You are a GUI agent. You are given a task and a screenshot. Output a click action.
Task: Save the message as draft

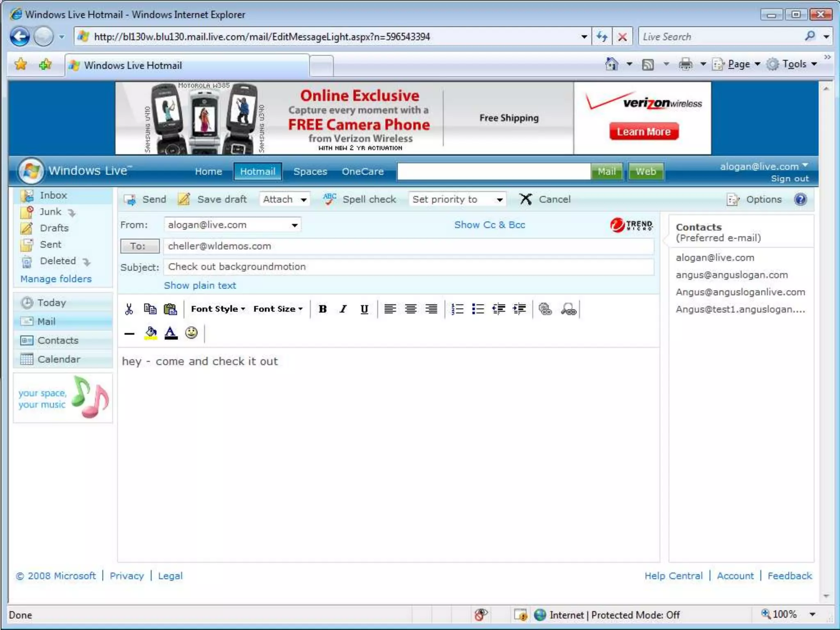pos(212,199)
